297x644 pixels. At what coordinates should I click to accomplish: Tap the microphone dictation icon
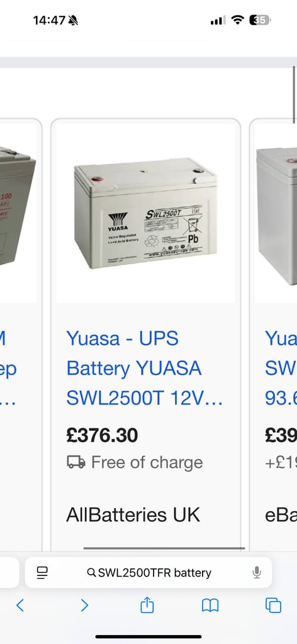click(x=257, y=572)
